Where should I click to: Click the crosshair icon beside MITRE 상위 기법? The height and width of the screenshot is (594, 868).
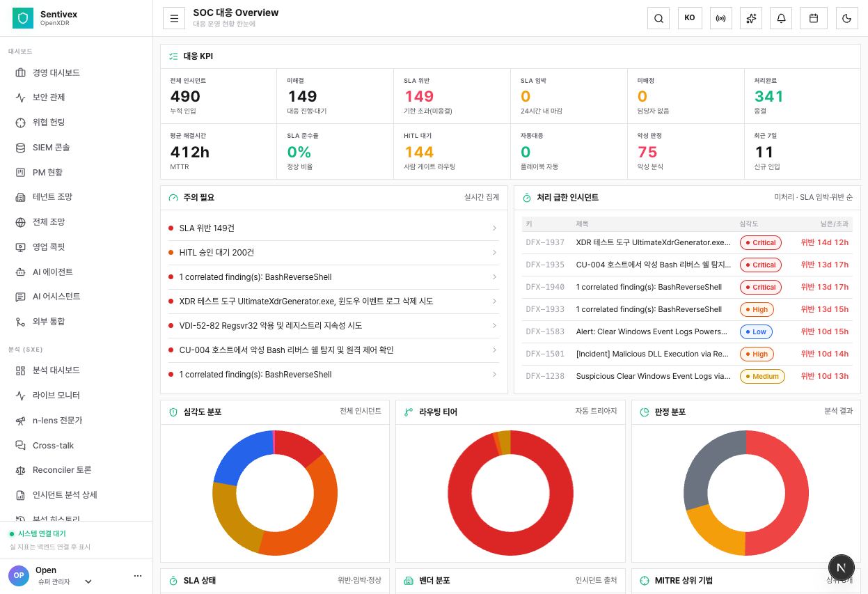click(x=645, y=581)
